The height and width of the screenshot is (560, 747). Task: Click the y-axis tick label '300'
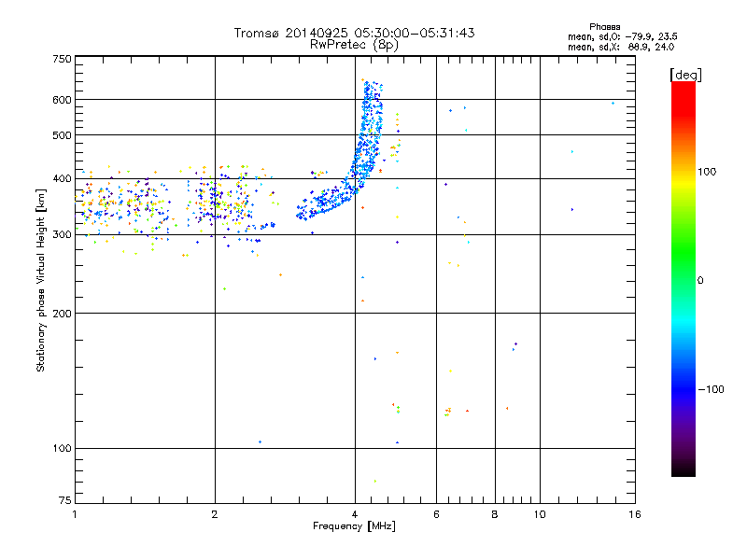62,235
